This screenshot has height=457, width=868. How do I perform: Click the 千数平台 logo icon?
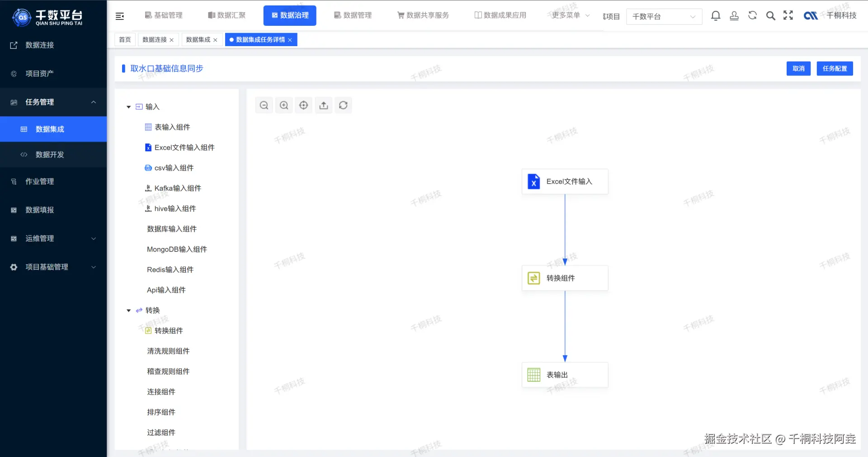(x=22, y=18)
